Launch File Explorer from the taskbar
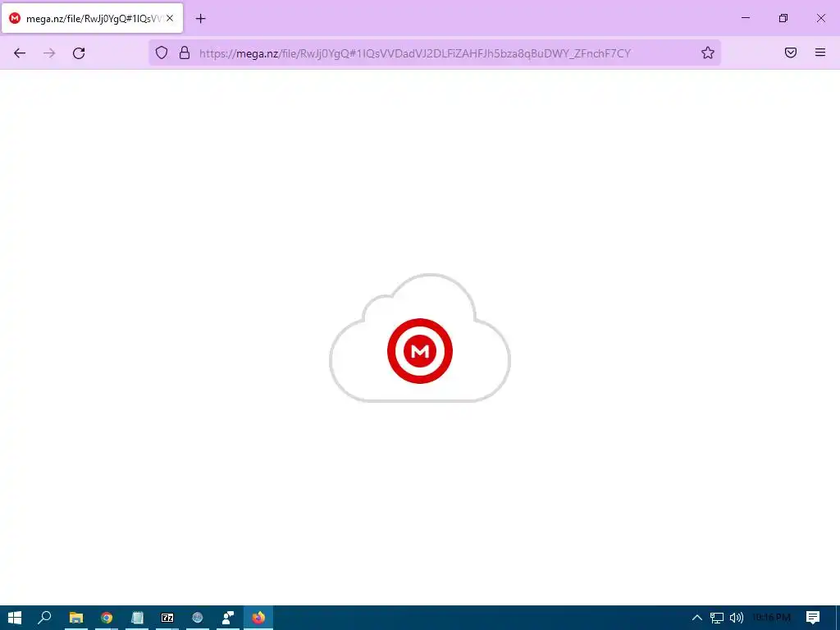Viewport: 840px width, 630px height. click(76, 618)
